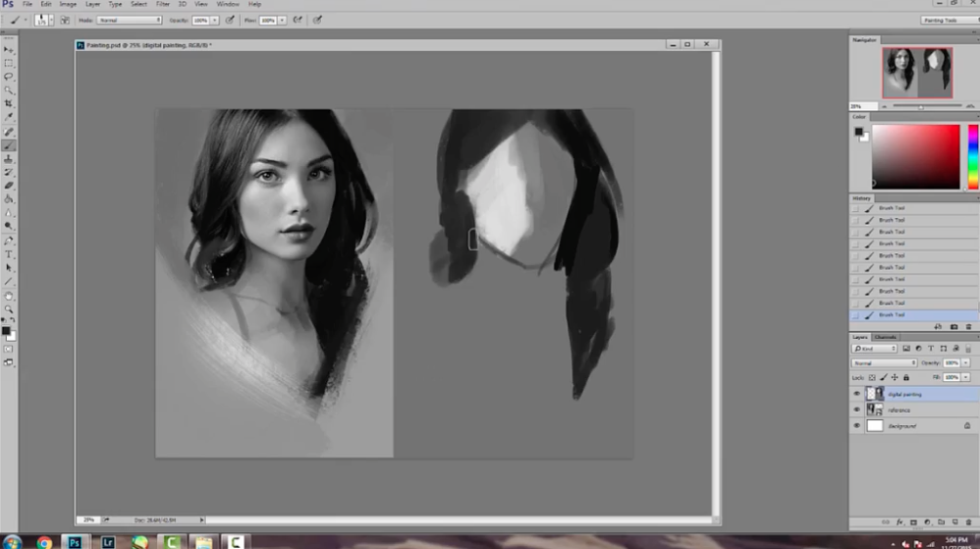
Task: Open the brush Mode dropdown in options bar
Action: tap(130, 20)
